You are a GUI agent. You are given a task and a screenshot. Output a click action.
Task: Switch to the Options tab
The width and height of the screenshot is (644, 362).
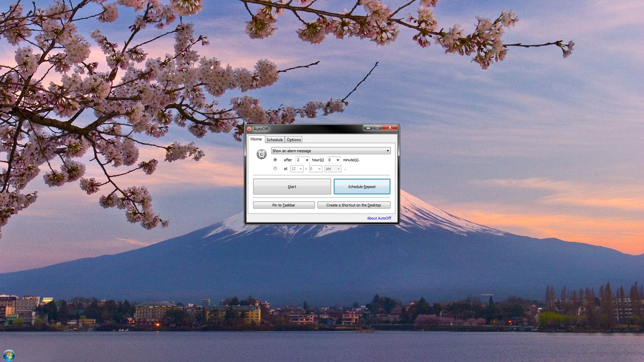pyautogui.click(x=294, y=140)
